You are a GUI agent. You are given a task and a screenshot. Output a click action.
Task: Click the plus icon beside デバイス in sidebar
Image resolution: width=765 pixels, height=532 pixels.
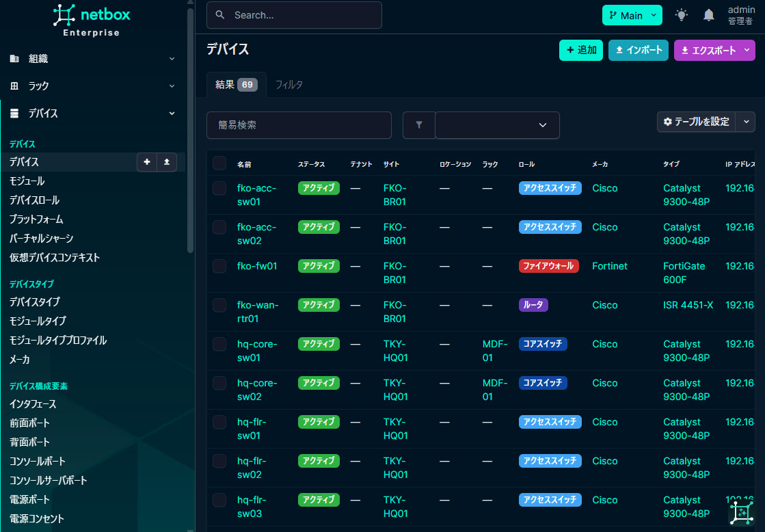(x=147, y=162)
